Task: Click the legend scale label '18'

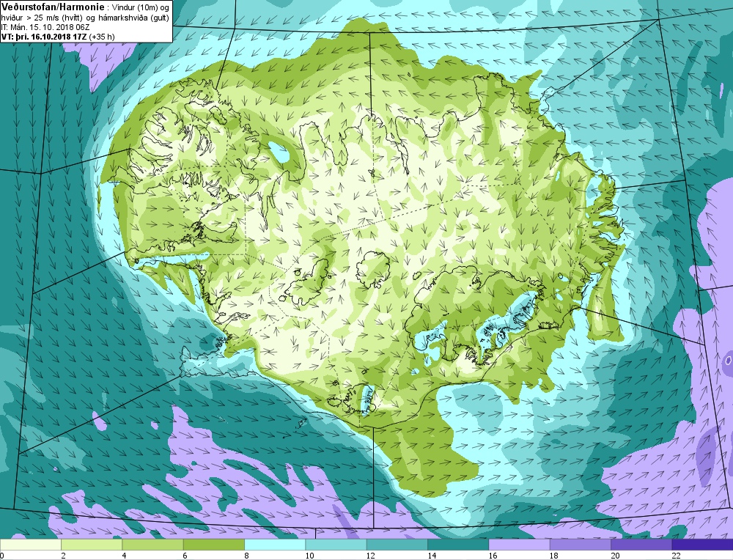Action: [553, 556]
